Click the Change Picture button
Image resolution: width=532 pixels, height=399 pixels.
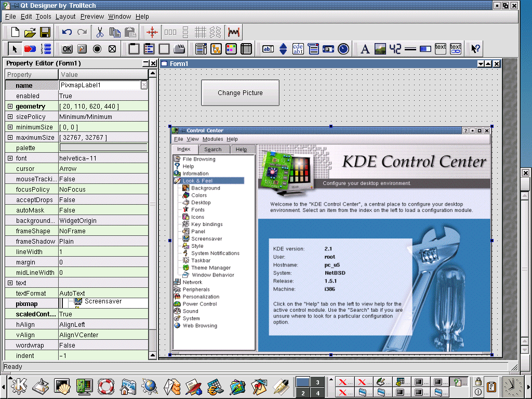[240, 92]
